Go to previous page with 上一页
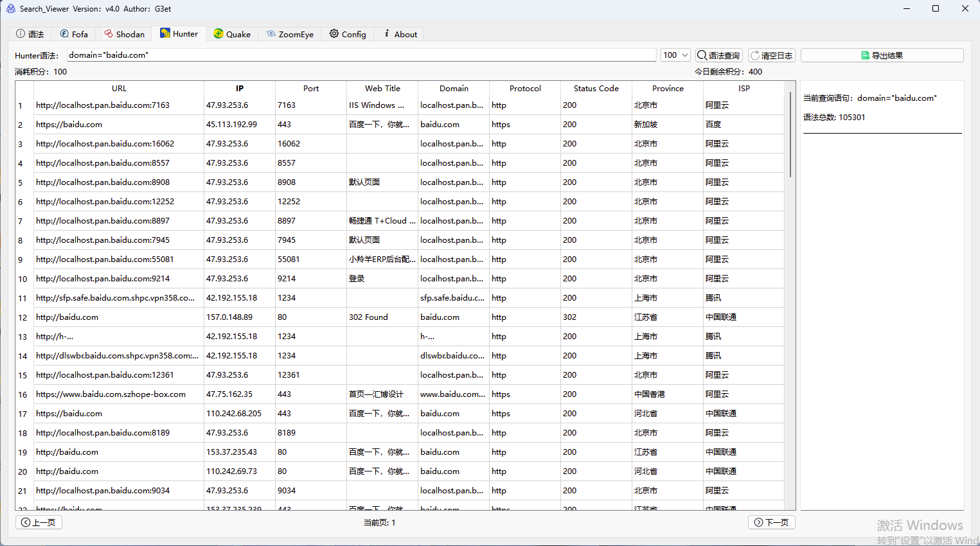Screen dimensions: 980x546 click(x=39, y=522)
